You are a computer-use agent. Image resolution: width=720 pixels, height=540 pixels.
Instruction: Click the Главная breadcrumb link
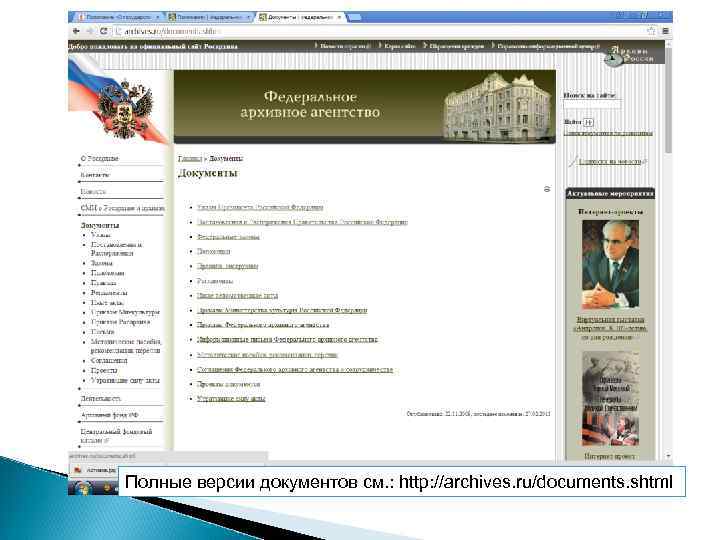pyautogui.click(x=190, y=158)
